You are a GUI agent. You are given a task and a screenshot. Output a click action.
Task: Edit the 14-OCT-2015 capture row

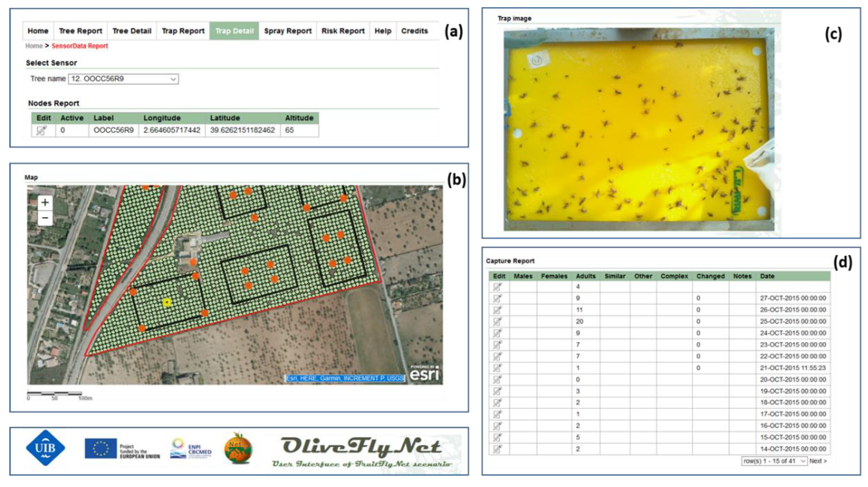click(497, 449)
